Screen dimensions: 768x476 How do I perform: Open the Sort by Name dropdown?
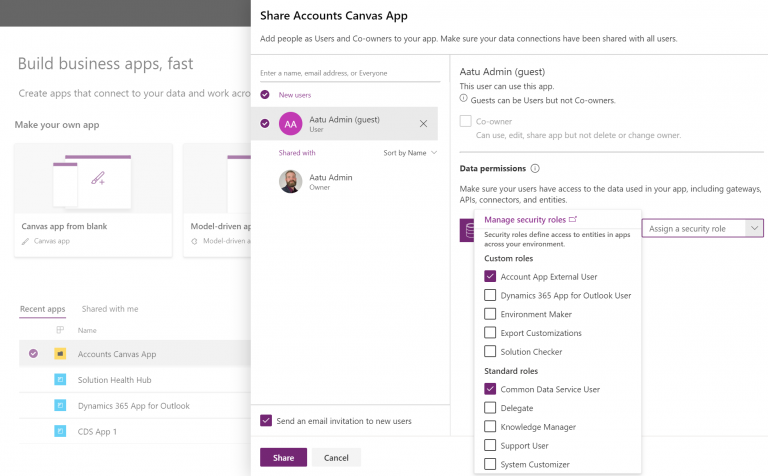tap(410, 153)
